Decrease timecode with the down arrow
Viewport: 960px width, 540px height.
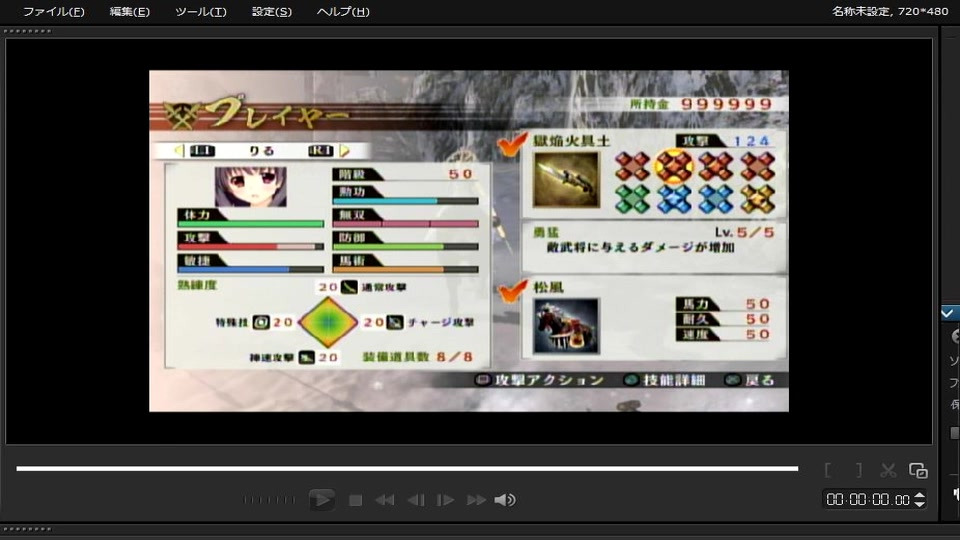(920, 504)
